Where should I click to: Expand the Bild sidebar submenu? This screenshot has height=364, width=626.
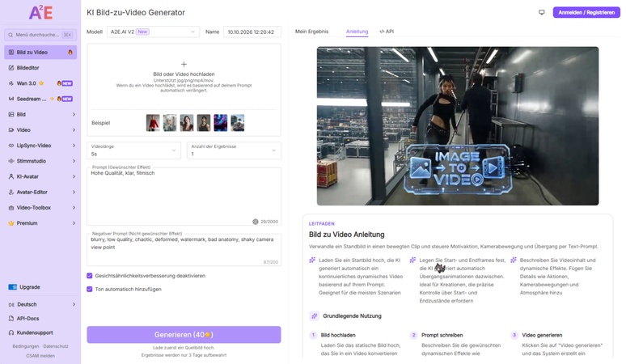tap(40, 115)
